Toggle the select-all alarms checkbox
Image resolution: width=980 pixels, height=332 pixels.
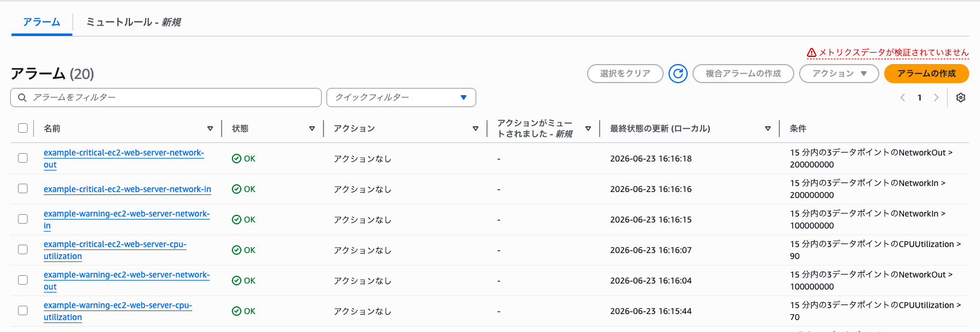23,128
